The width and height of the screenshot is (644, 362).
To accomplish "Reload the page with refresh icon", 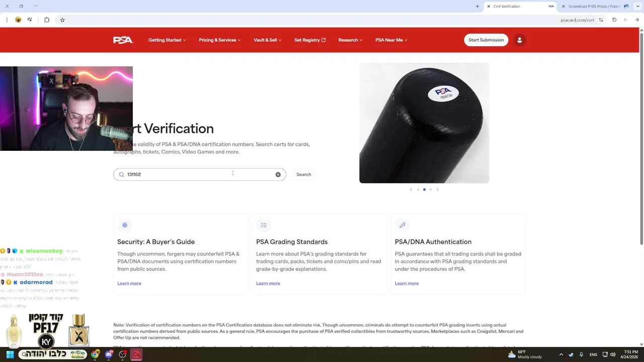I will (x=614, y=20).
